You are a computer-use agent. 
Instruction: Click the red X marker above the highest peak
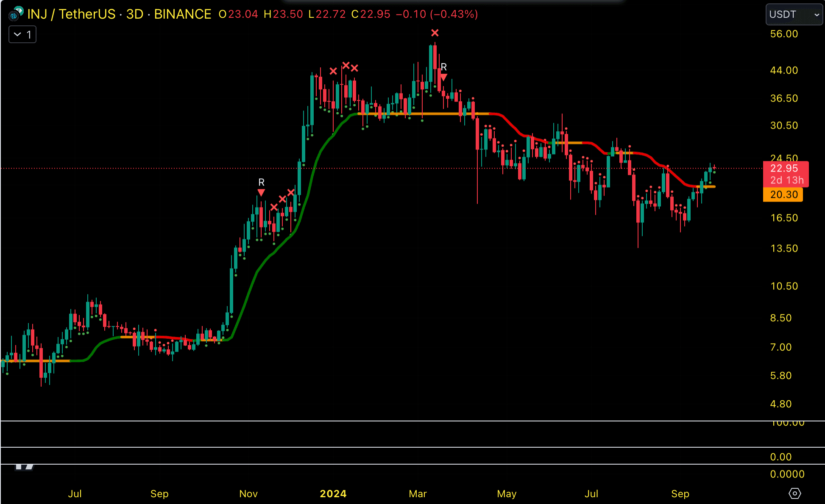point(435,33)
